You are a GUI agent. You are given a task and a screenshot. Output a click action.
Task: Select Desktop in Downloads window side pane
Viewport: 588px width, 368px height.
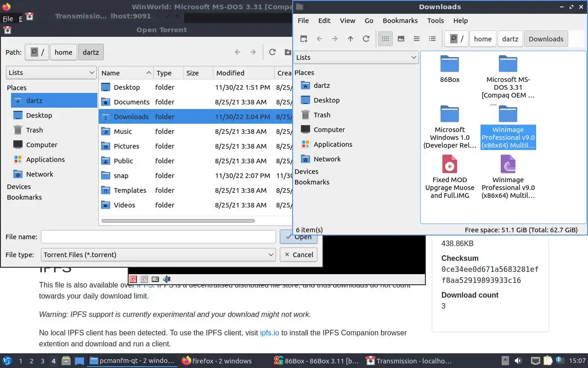click(x=327, y=100)
